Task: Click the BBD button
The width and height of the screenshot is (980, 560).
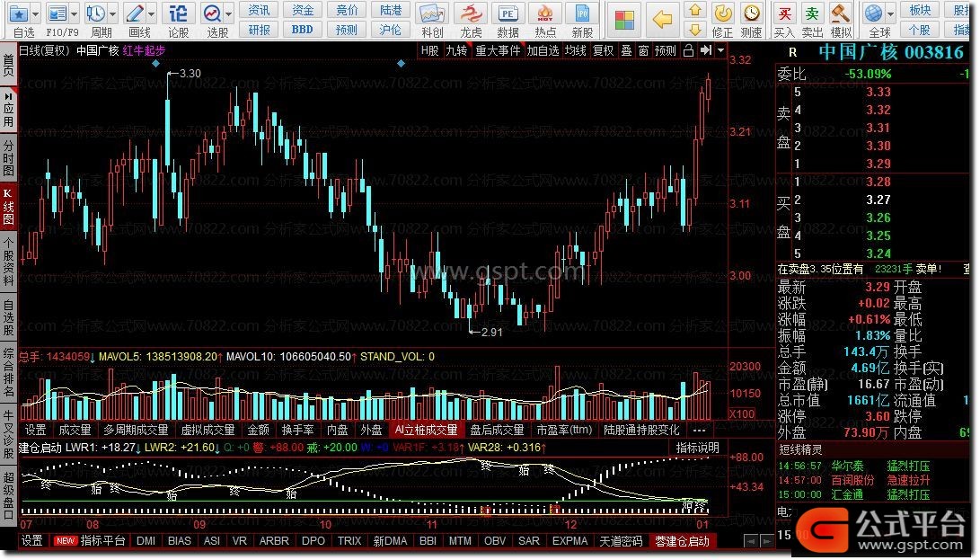Action: click(x=303, y=30)
